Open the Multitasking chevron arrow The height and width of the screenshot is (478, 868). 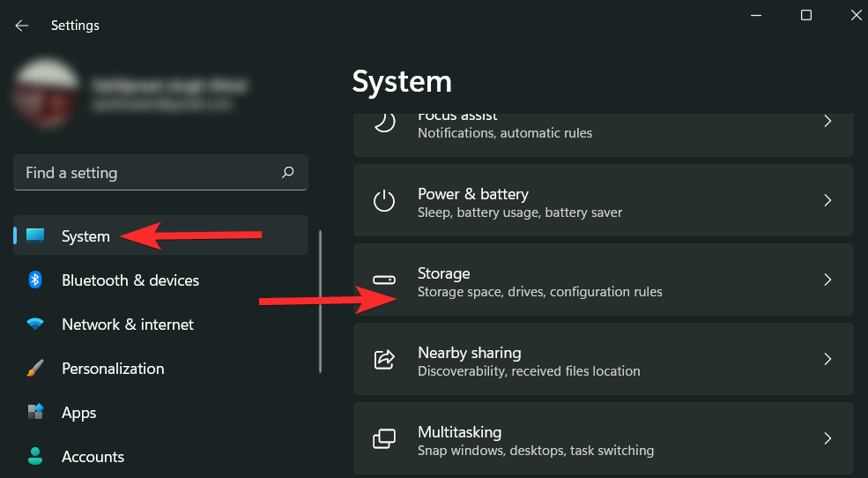tap(827, 439)
